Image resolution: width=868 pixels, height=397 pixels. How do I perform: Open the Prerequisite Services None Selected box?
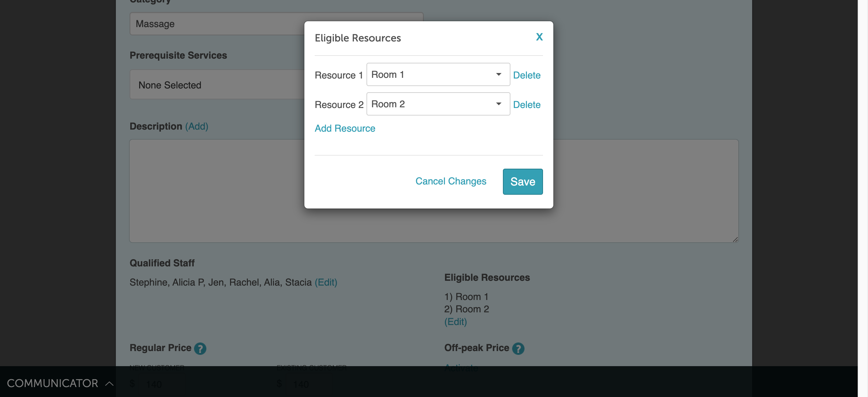(x=216, y=85)
